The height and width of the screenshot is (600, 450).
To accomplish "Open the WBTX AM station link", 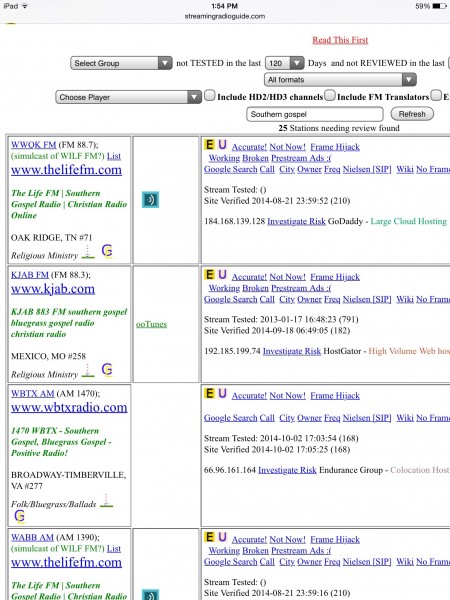I will coord(33,393).
